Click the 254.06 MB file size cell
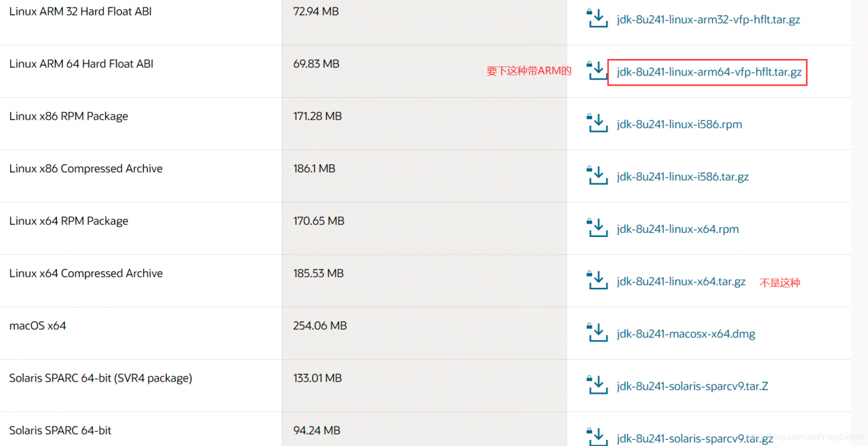 [x=320, y=326]
